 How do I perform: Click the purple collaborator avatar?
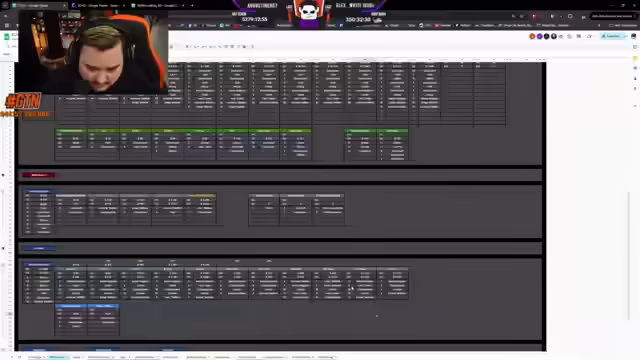(539, 36)
